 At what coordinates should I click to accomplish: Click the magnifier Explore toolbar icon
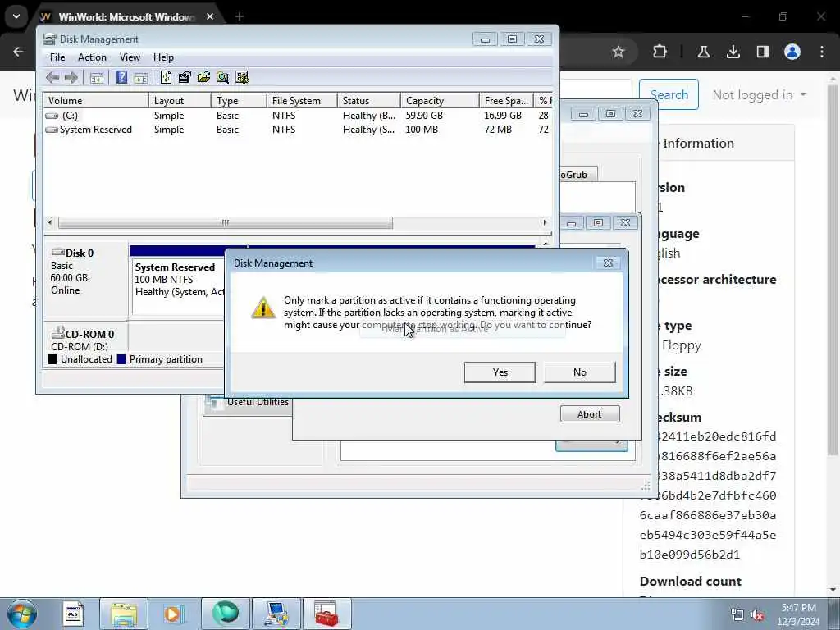(222, 78)
